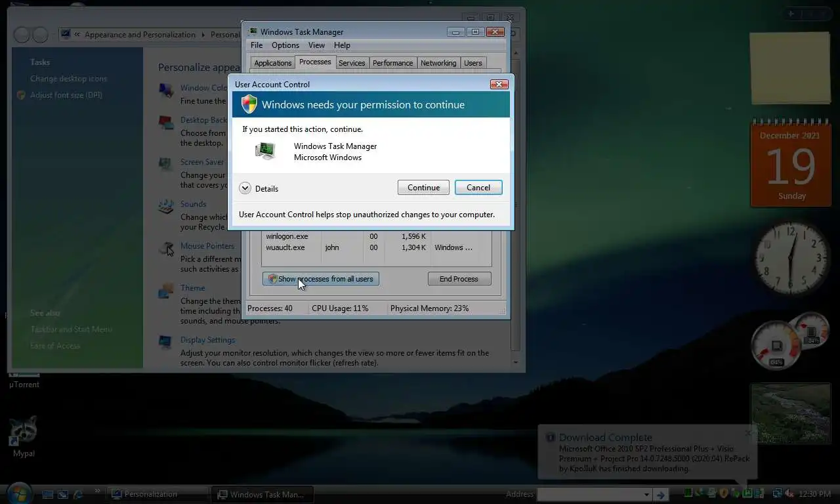Open the Mypal desktop shortcut
The width and height of the screenshot is (840, 504).
coord(24,436)
